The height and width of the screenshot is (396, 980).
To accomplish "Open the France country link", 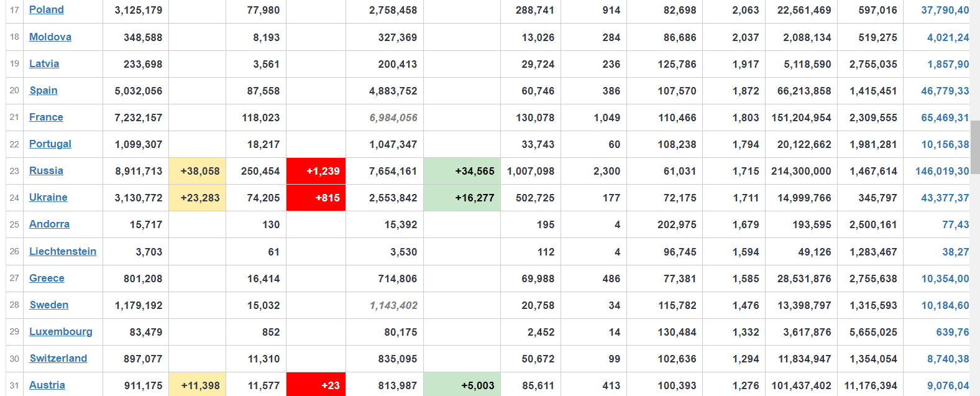I will pyautogui.click(x=46, y=117).
